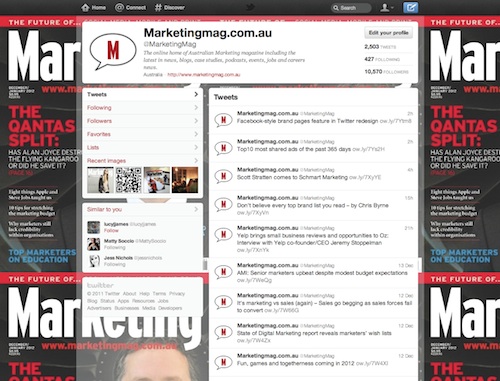Click the avatar beside the Scott Stratten tweet
Screen dimensions: 500x381
pyautogui.click(x=223, y=176)
